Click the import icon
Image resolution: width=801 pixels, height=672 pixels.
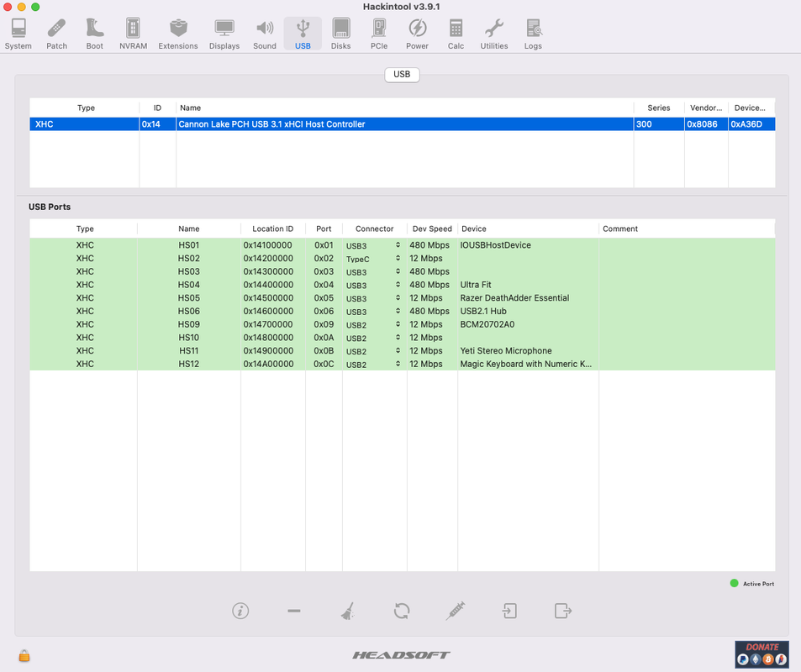(509, 611)
